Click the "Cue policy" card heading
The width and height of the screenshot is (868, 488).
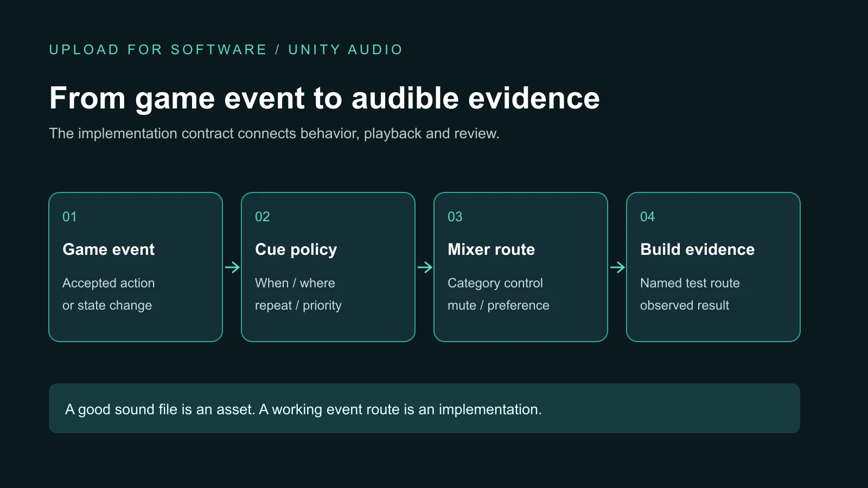click(x=296, y=249)
